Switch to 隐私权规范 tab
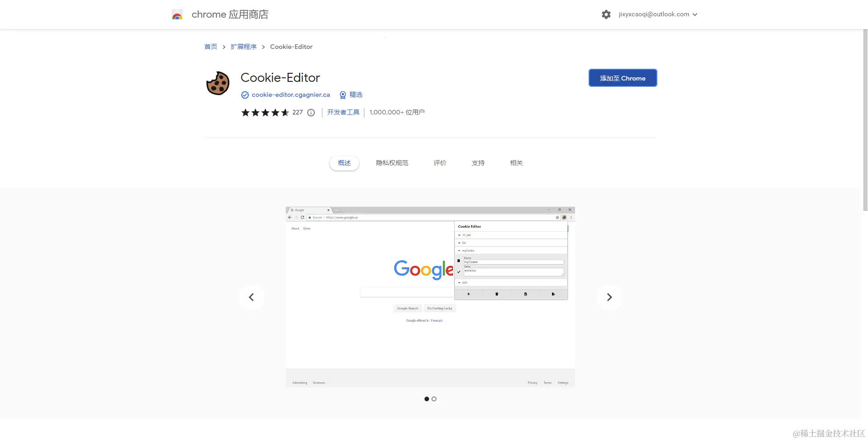868x441 pixels. coord(392,163)
